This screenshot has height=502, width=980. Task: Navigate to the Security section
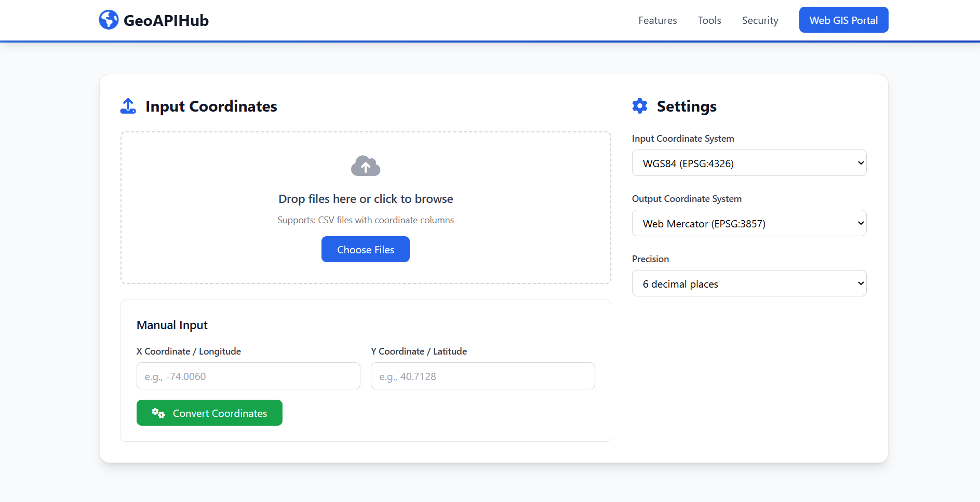pyautogui.click(x=760, y=20)
